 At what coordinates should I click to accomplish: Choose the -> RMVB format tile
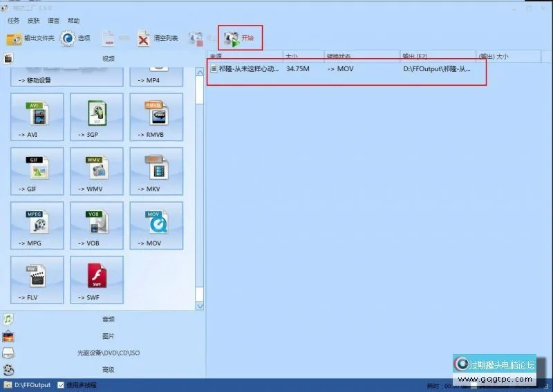point(156,117)
